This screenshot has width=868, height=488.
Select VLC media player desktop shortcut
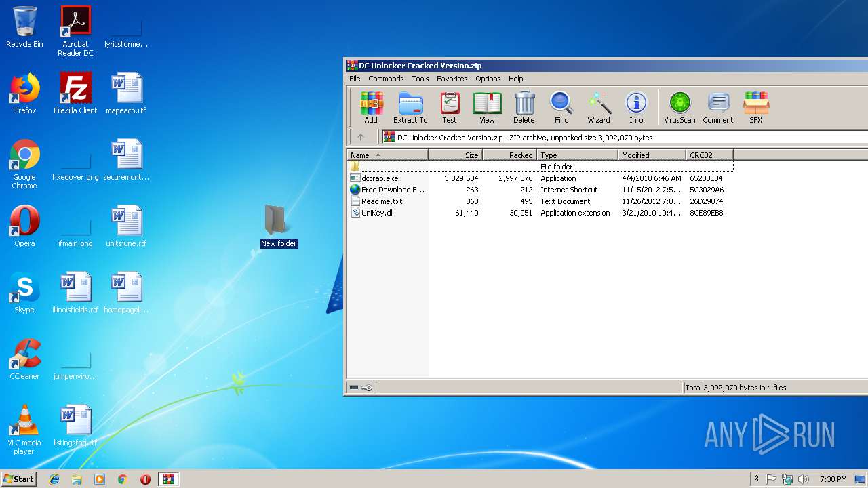[x=24, y=430]
